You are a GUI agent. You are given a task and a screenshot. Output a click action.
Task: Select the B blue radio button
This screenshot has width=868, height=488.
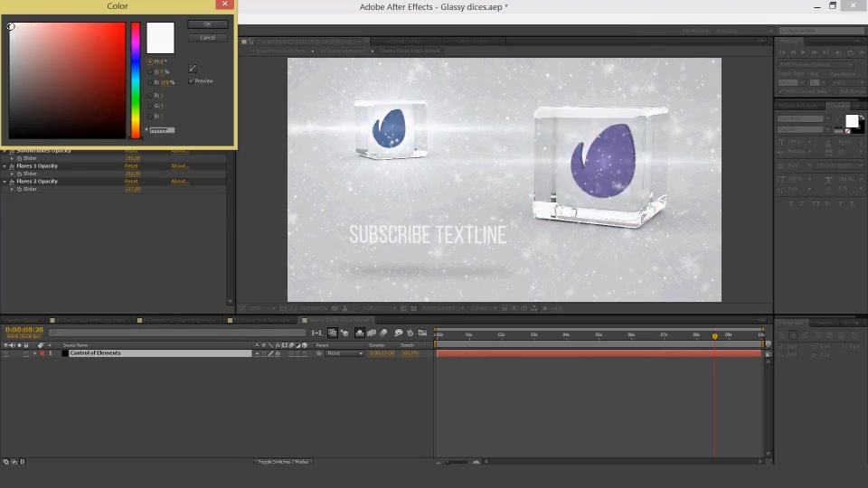click(150, 117)
